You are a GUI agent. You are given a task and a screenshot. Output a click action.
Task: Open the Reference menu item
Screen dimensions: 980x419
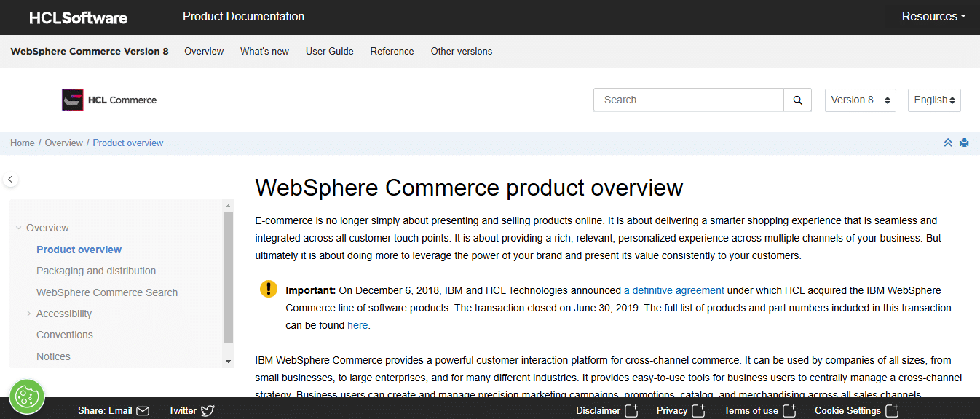tap(392, 51)
